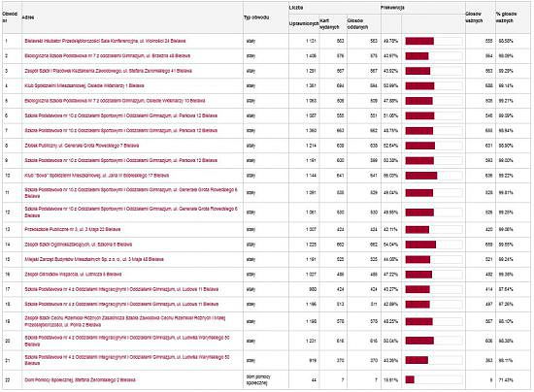Click the "% głosów ważnych" column header
534x392 pixels.
click(507, 17)
